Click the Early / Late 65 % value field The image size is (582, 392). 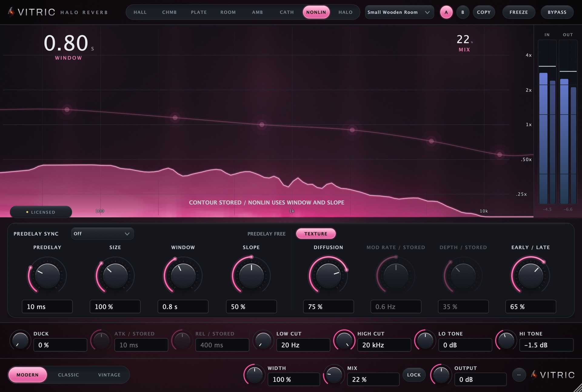[x=531, y=307]
